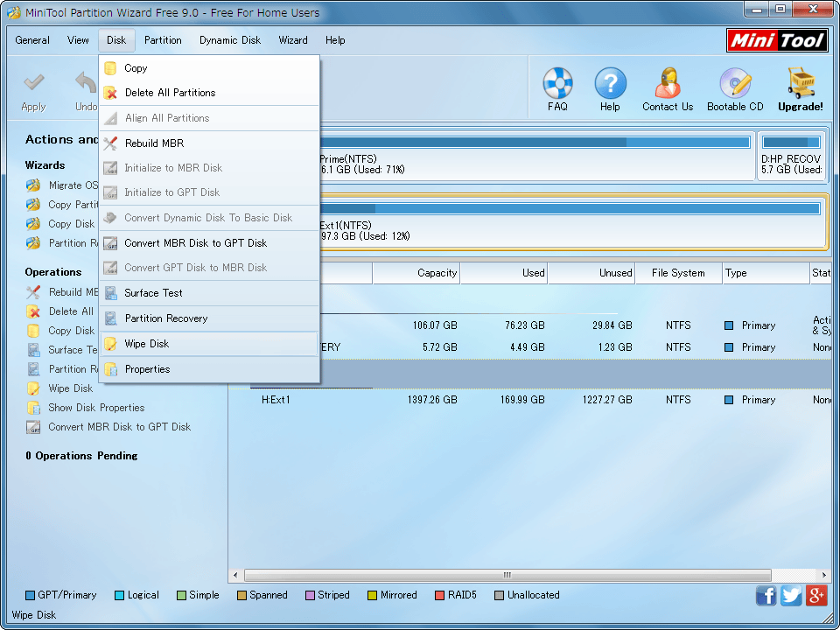This screenshot has width=840, height=630.
Task: Select Surface Test in the Disk menu
Action: coord(209,293)
